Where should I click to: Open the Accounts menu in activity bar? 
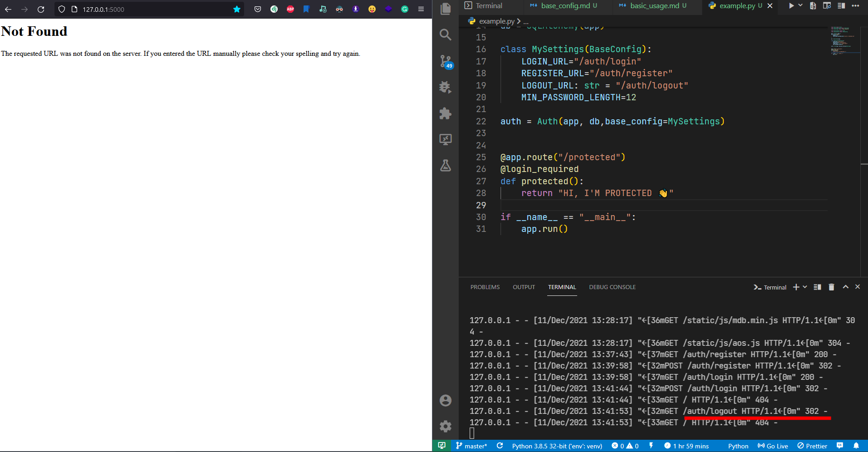pyautogui.click(x=446, y=400)
